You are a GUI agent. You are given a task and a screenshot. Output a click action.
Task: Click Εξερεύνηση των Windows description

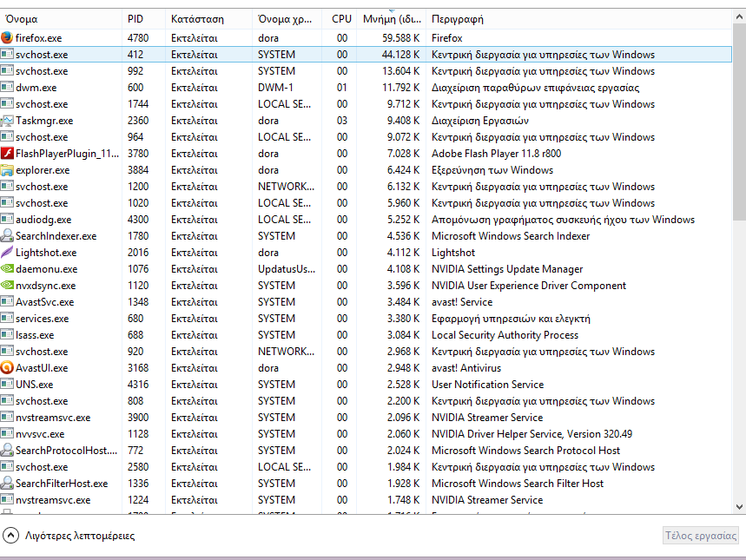point(492,170)
